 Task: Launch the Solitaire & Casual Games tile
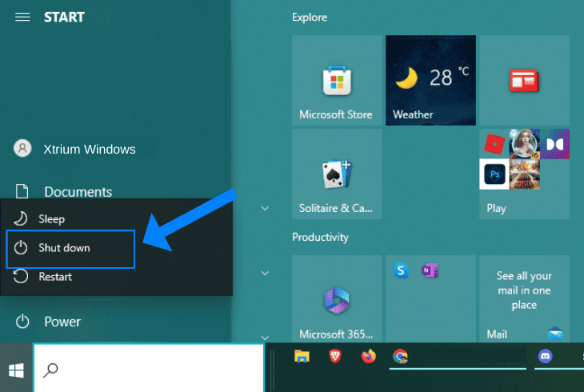point(337,174)
